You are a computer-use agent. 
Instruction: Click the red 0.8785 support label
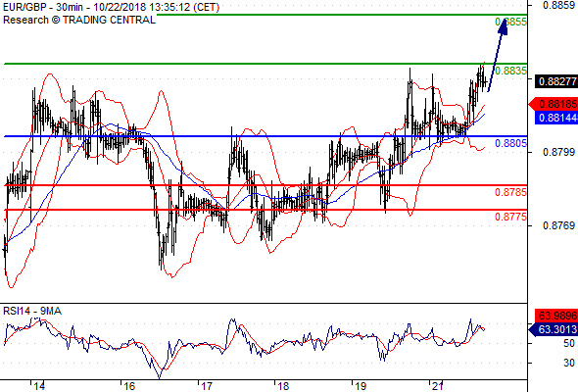coord(510,192)
